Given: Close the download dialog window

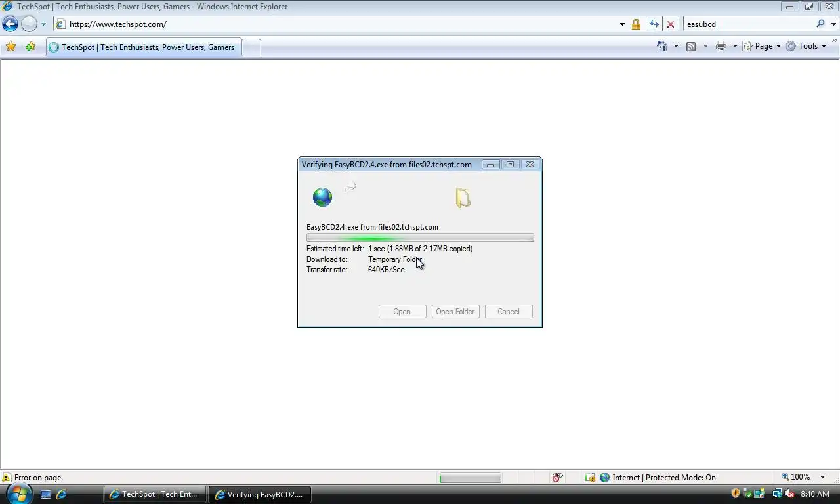Looking at the screenshot, I should [x=530, y=165].
